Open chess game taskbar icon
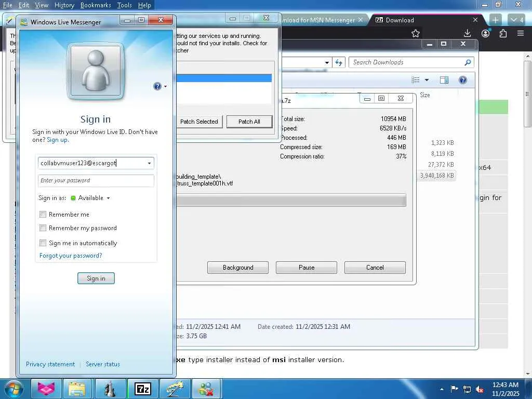The image size is (532, 399). pyautogui.click(x=110, y=389)
